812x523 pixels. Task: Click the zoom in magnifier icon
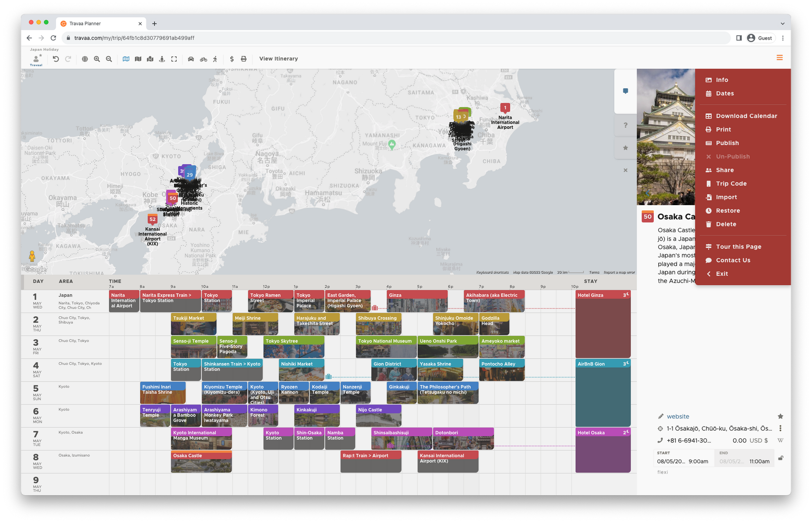(x=97, y=59)
